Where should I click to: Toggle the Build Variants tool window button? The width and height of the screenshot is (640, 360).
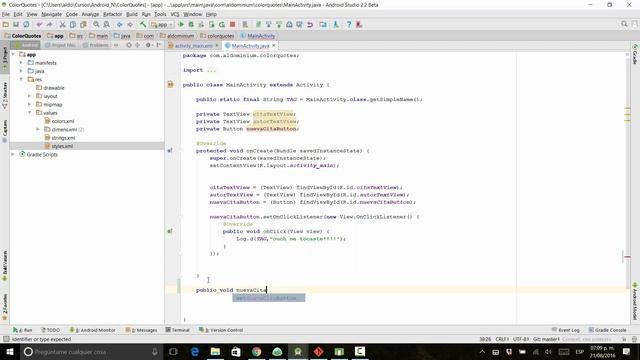4,265
